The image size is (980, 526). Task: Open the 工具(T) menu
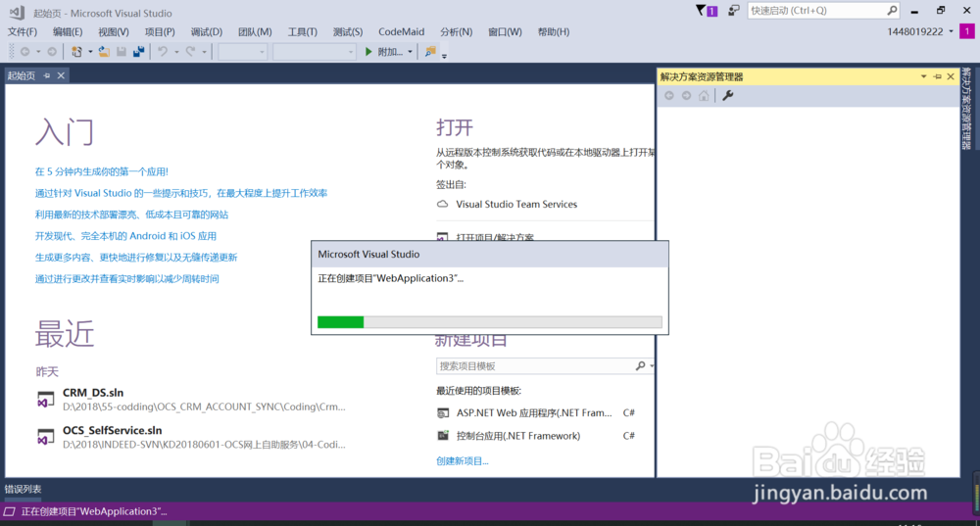[303, 32]
